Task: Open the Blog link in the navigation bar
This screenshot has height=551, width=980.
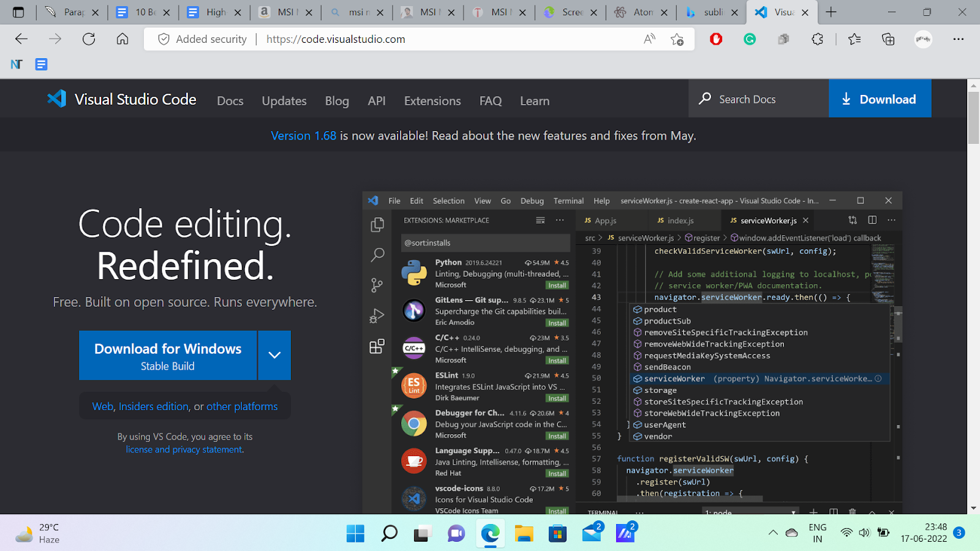Action: click(x=337, y=101)
